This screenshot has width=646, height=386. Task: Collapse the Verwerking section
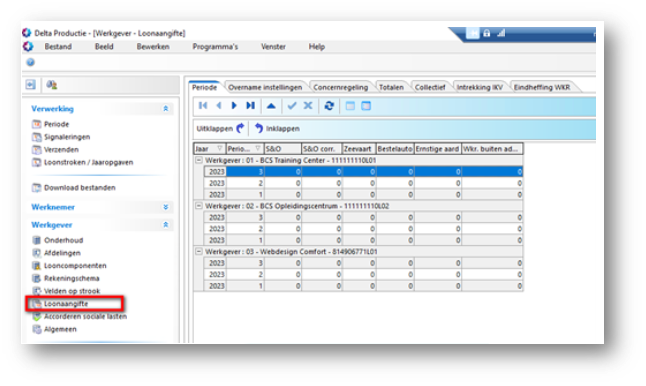tap(166, 109)
